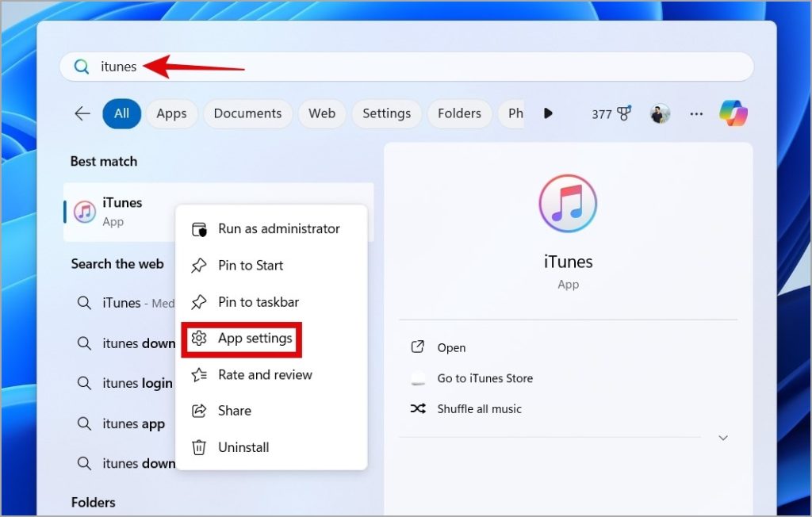The image size is (812, 517).
Task: Click the Folders section heading
Action: point(94,502)
